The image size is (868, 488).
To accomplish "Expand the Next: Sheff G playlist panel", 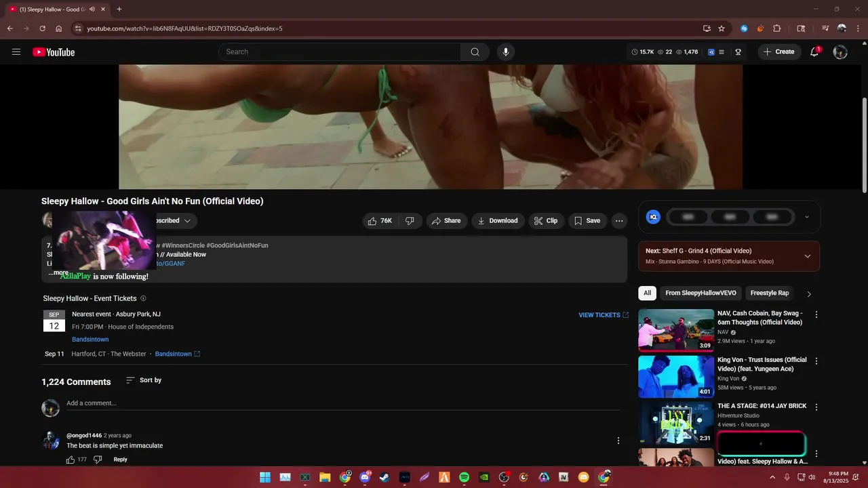I will click(x=807, y=256).
